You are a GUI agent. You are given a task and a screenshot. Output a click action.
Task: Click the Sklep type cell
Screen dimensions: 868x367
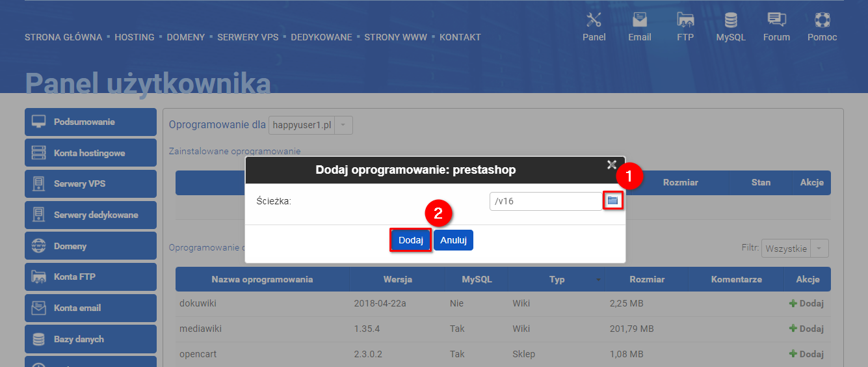524,354
